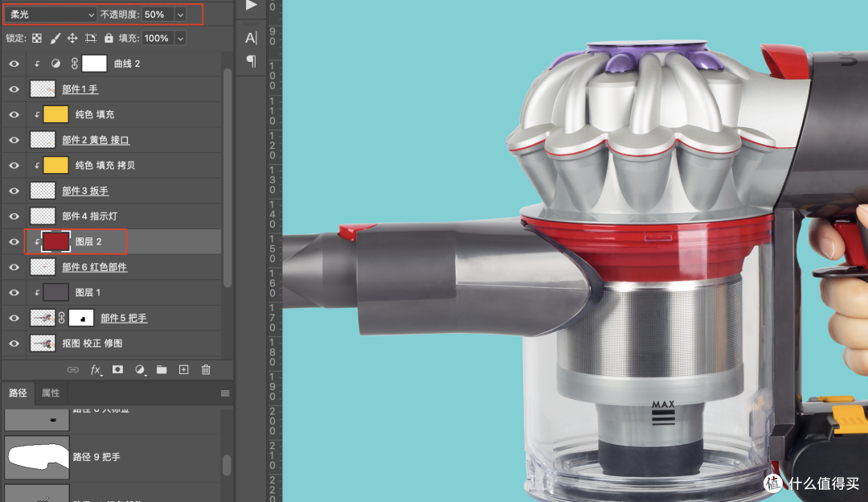Image resolution: width=868 pixels, height=502 pixels.
Task: Open the fx layer style menu
Action: (x=95, y=369)
